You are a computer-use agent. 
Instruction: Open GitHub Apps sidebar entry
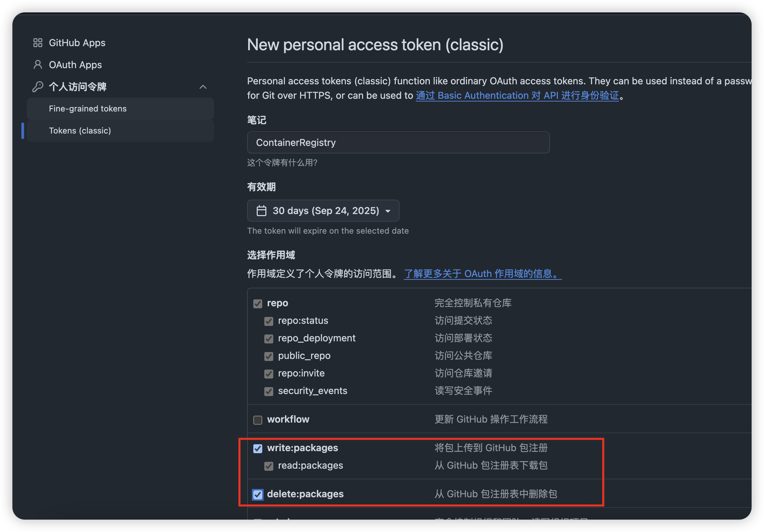77,43
